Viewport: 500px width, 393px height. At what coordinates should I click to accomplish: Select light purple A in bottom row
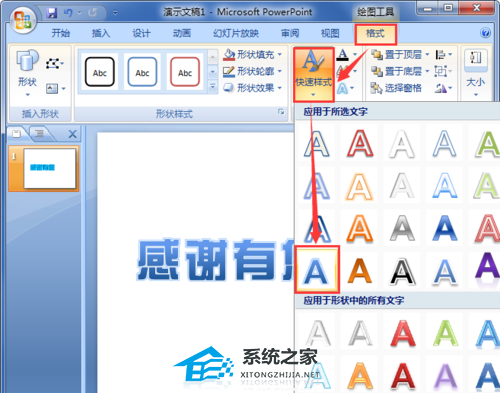445,376
